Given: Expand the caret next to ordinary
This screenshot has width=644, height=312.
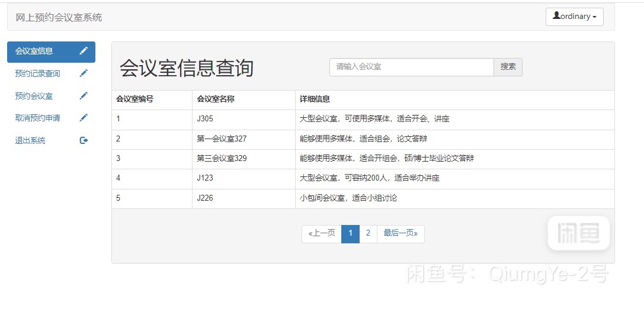Looking at the screenshot, I should point(594,17).
